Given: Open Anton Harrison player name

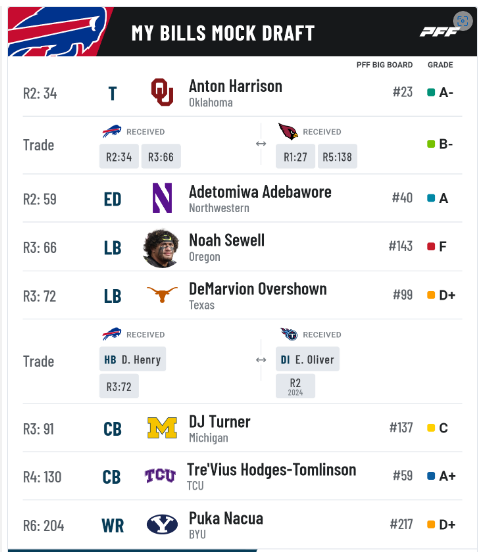Looking at the screenshot, I should pyautogui.click(x=236, y=86).
